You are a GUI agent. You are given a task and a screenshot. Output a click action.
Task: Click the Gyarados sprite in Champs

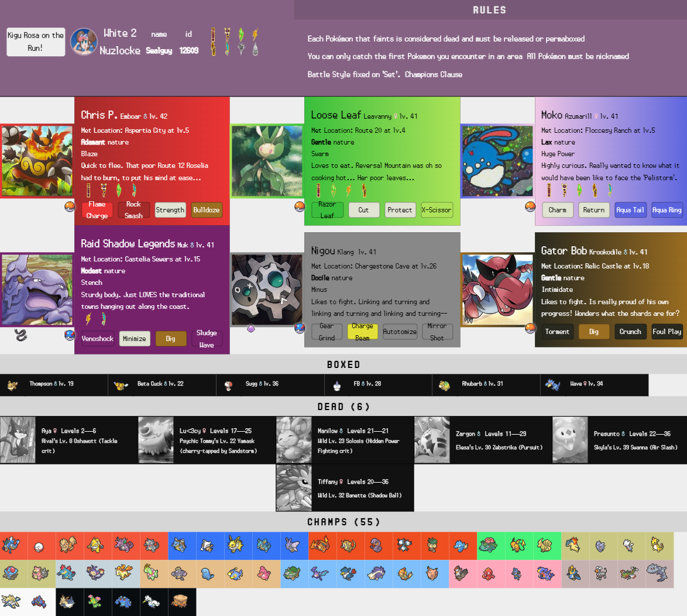tap(11, 545)
